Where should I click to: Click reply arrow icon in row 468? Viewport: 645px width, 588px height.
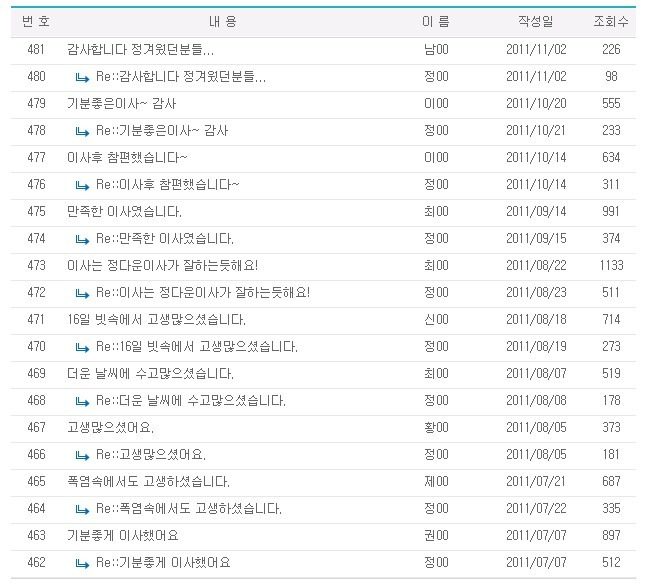point(82,401)
